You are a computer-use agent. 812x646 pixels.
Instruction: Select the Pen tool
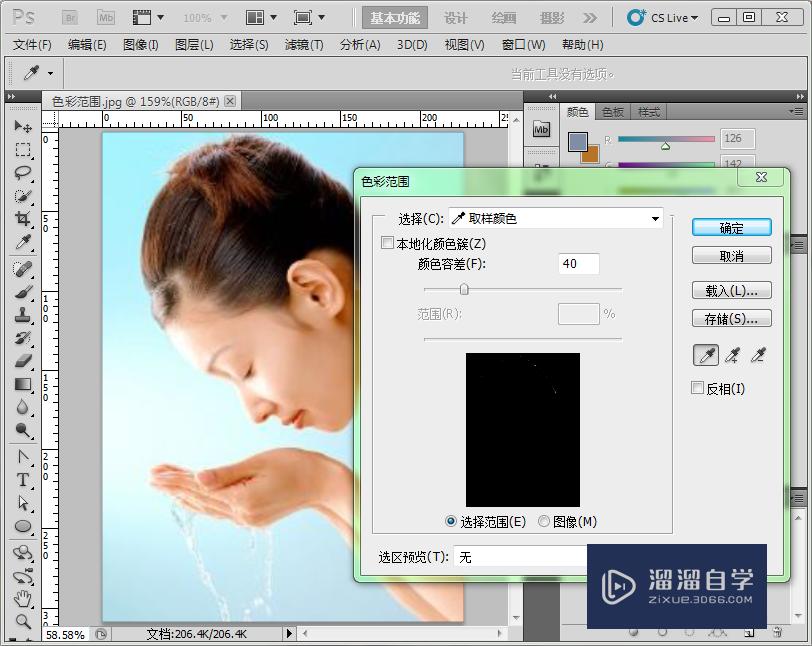(23, 456)
